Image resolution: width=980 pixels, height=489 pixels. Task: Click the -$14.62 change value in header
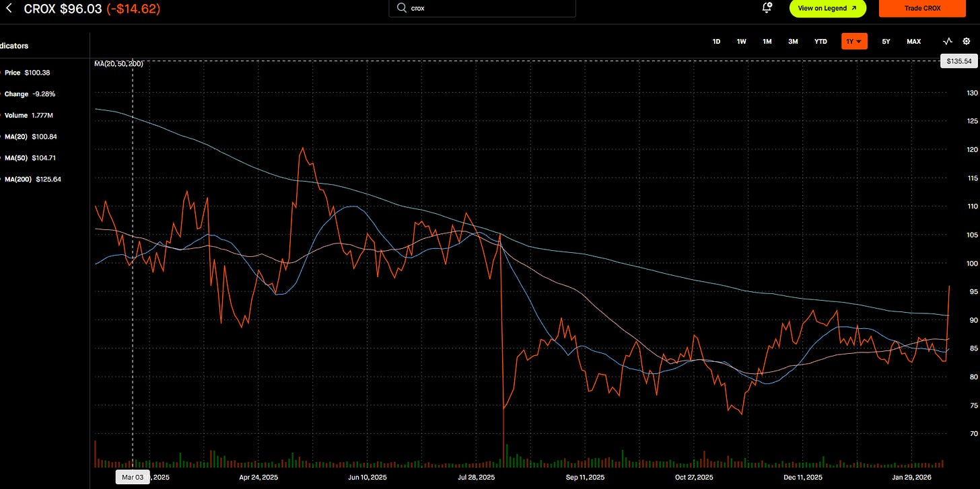coord(133,9)
